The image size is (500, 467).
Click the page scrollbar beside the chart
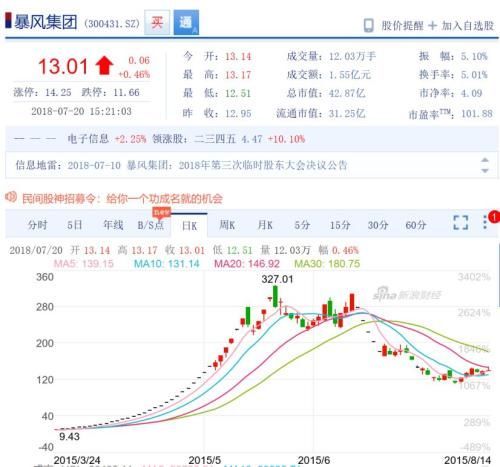[499, 275]
